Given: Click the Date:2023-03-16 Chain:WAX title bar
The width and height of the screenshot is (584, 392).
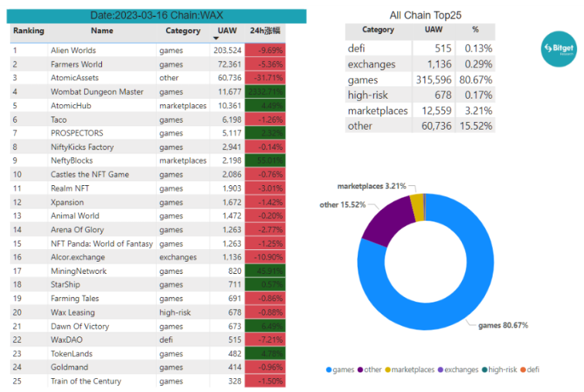Looking at the screenshot, I should (156, 15).
